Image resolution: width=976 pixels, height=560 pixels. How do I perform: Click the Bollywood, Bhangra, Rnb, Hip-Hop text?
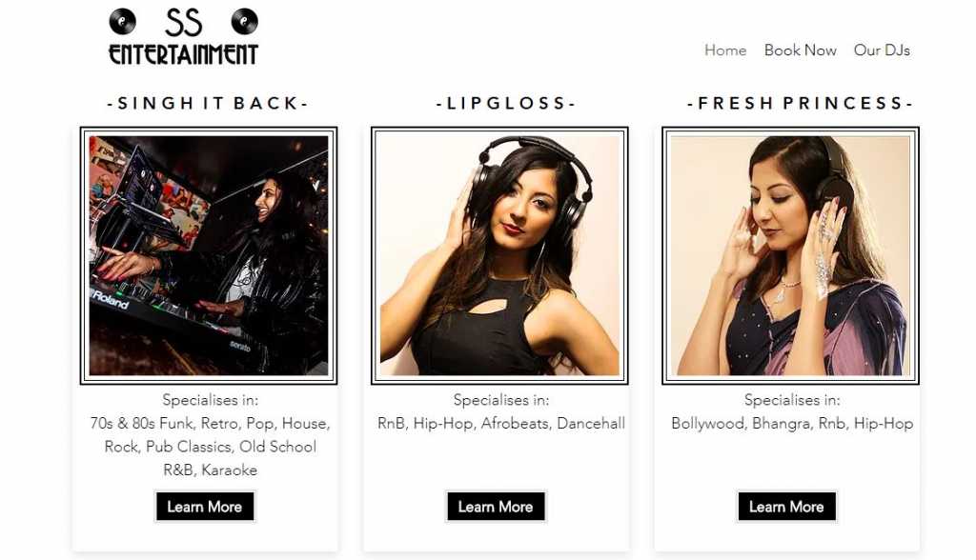tap(792, 424)
